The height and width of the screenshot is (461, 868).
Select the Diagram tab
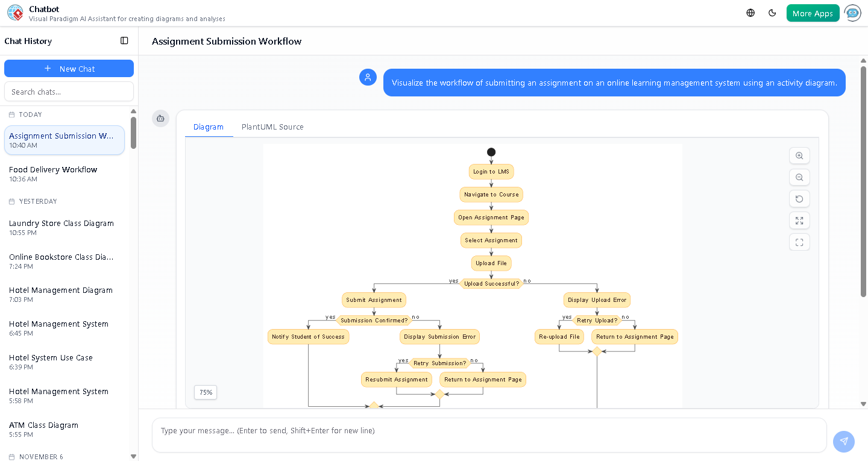pyautogui.click(x=209, y=127)
